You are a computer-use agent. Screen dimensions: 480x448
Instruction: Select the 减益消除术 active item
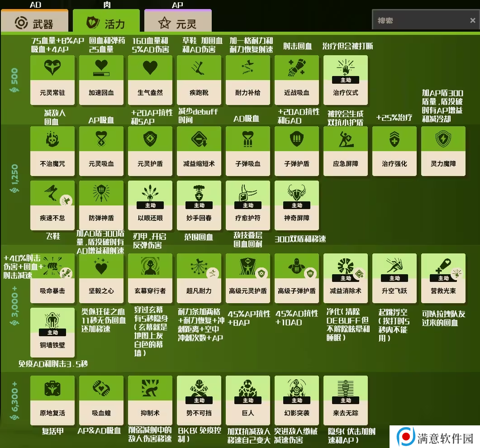(x=346, y=278)
